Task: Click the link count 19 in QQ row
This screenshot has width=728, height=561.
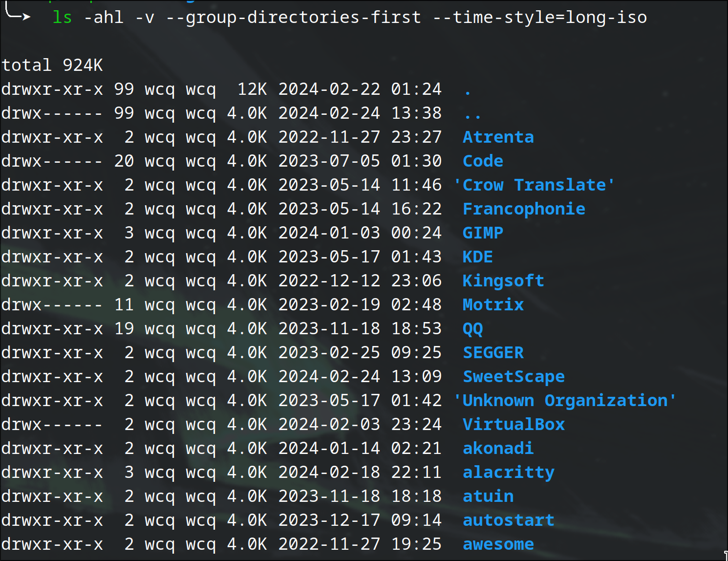Action: (124, 328)
